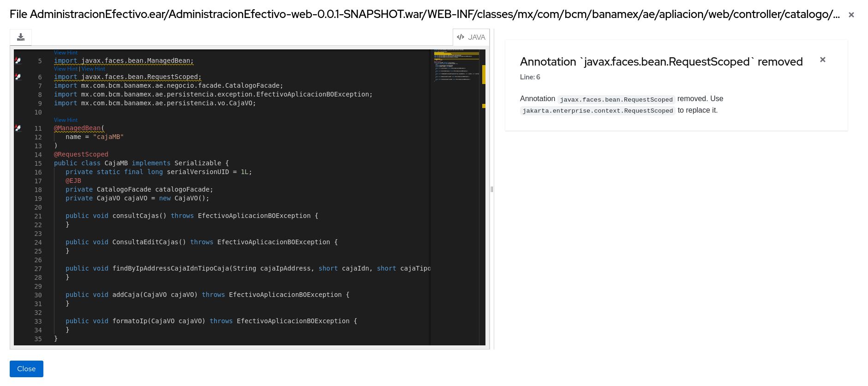Click the hint bird icon on line 6
Viewport: 868px width, 386px height.
tap(18, 77)
